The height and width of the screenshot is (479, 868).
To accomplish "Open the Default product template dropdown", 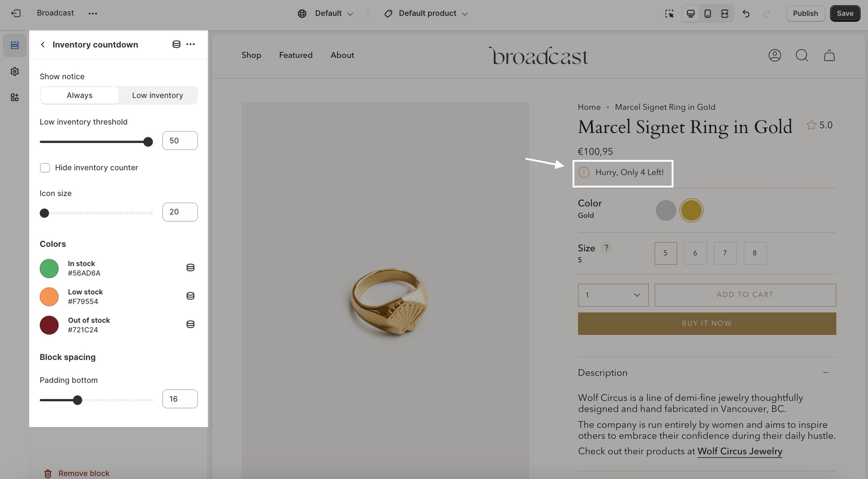I will coord(426,14).
